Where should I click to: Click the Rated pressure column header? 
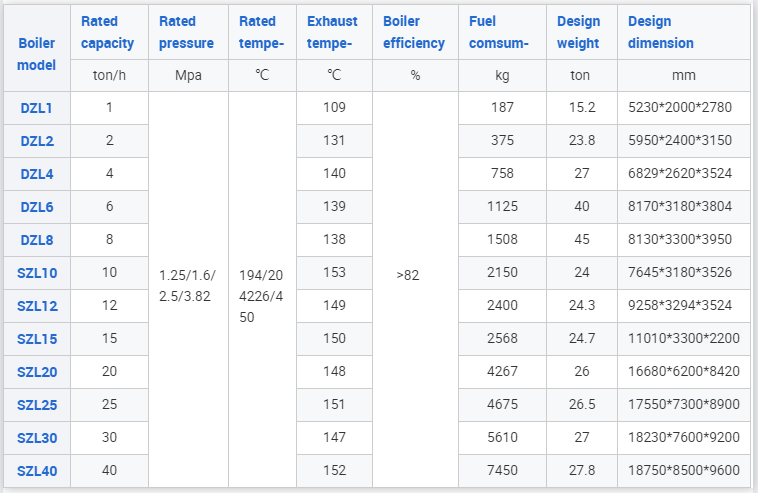point(186,32)
